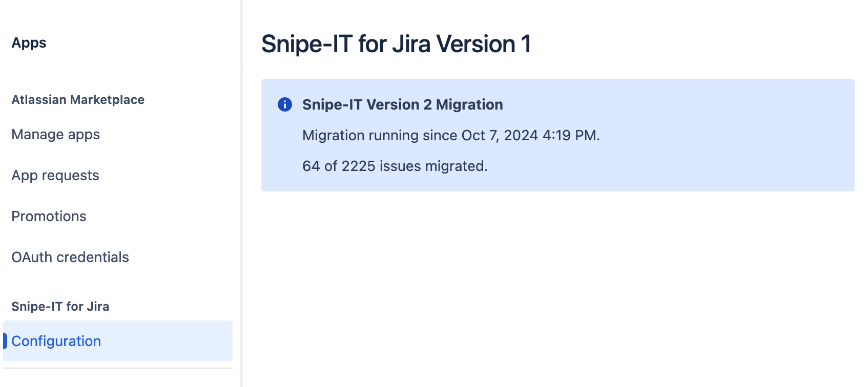Open Manage apps in the sidebar
This screenshot has width=868, height=387.
click(56, 135)
